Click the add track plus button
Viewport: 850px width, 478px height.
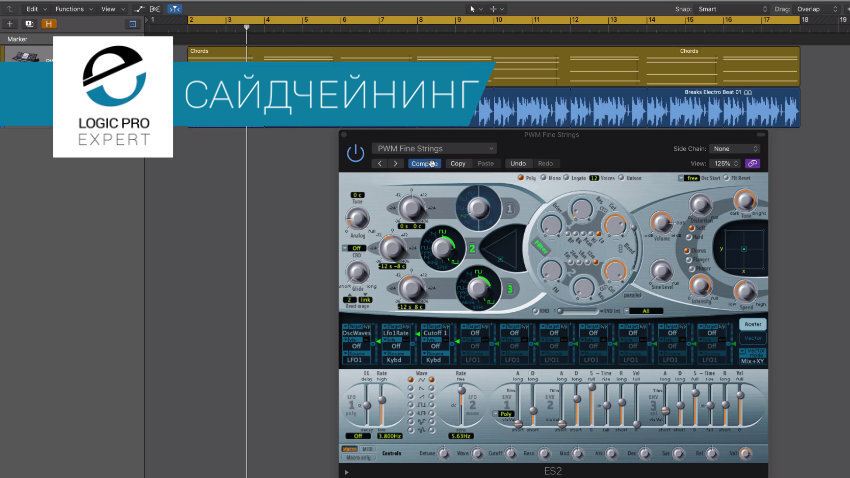pyautogui.click(x=9, y=24)
